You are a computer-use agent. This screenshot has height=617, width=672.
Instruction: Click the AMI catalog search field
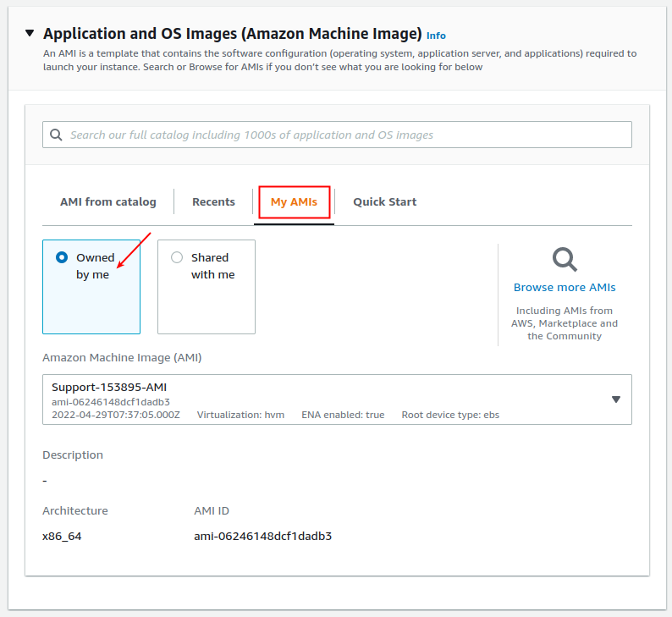(337, 135)
